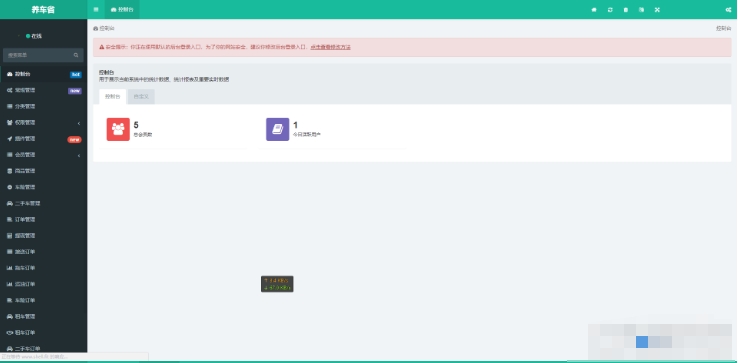This screenshot has width=738, height=363.
Task: Click the home icon in top bar
Action: (594, 9)
